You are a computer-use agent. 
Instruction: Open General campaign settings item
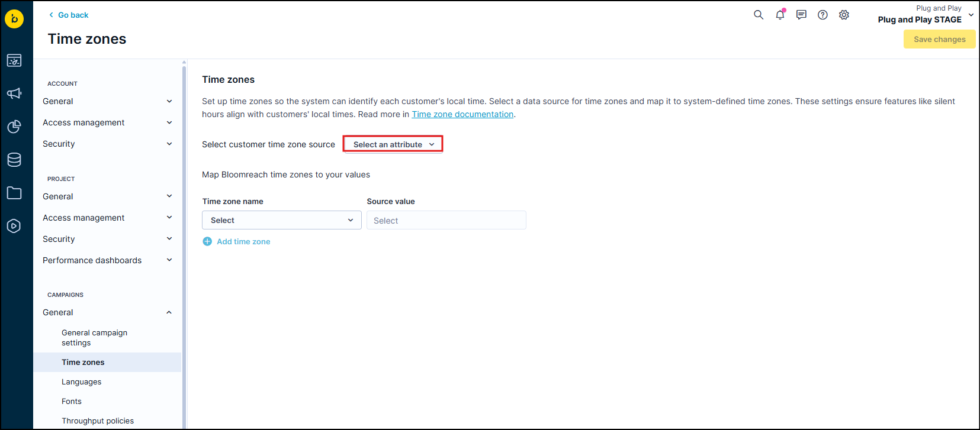click(x=107, y=338)
